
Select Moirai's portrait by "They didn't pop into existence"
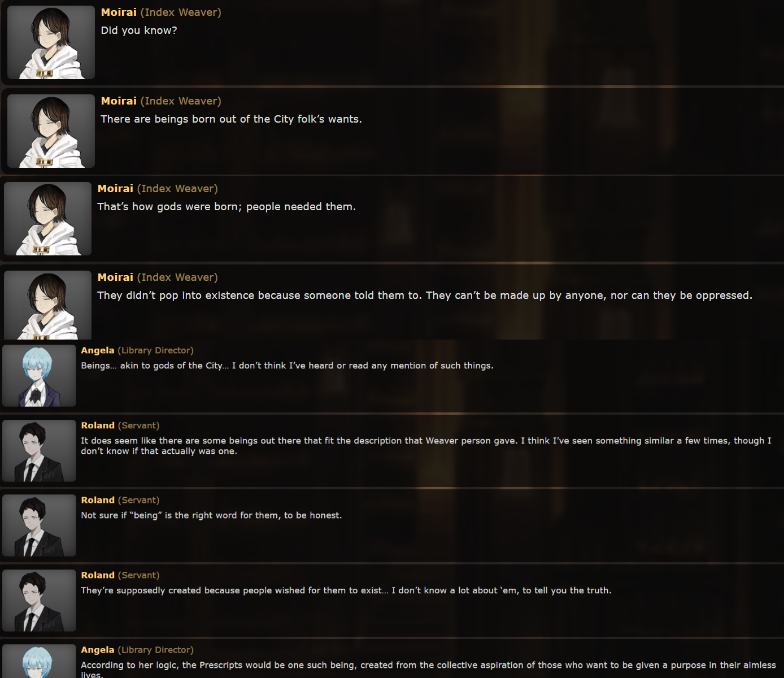(x=47, y=305)
